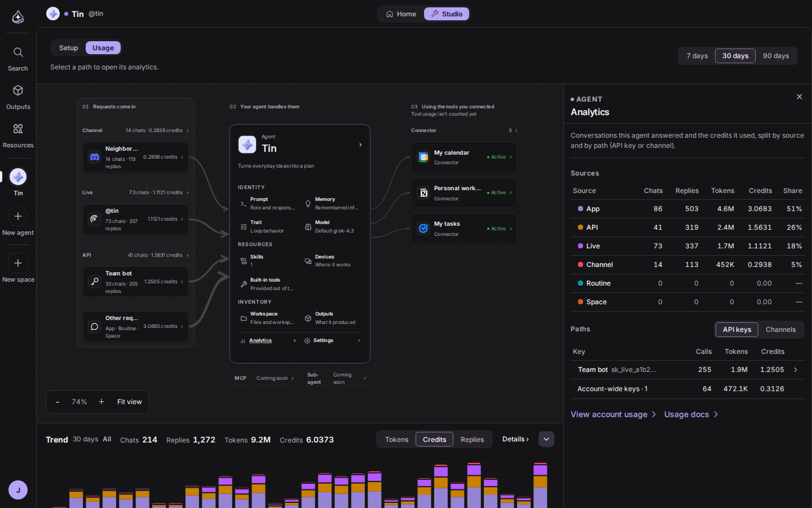Click the Google Calendar icon on My calendar
This screenshot has height=508, width=812.
click(x=423, y=157)
